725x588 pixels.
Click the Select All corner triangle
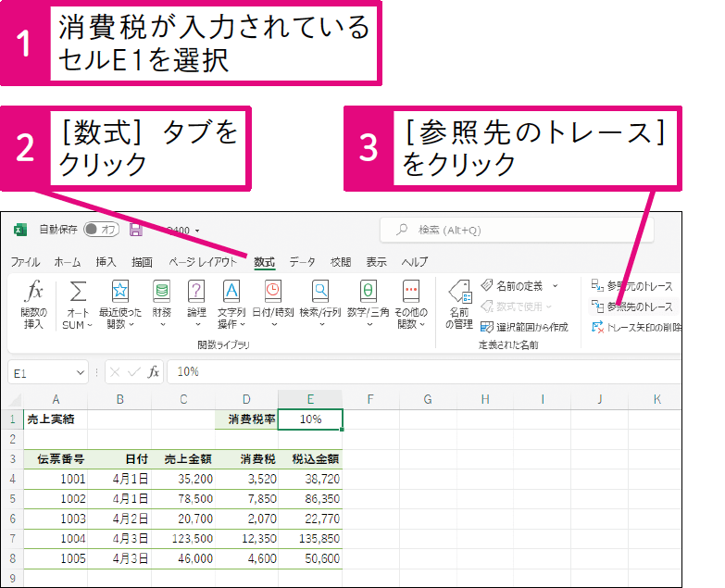coord(15,400)
